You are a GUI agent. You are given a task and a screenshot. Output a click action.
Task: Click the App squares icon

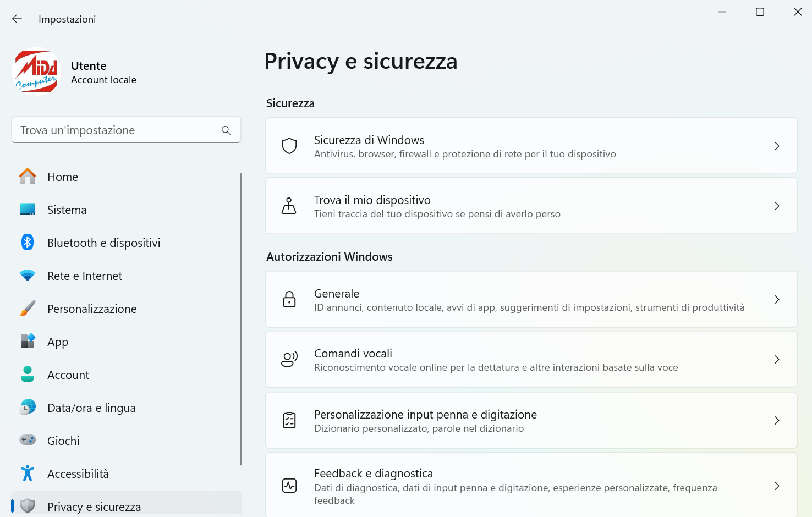(x=28, y=342)
